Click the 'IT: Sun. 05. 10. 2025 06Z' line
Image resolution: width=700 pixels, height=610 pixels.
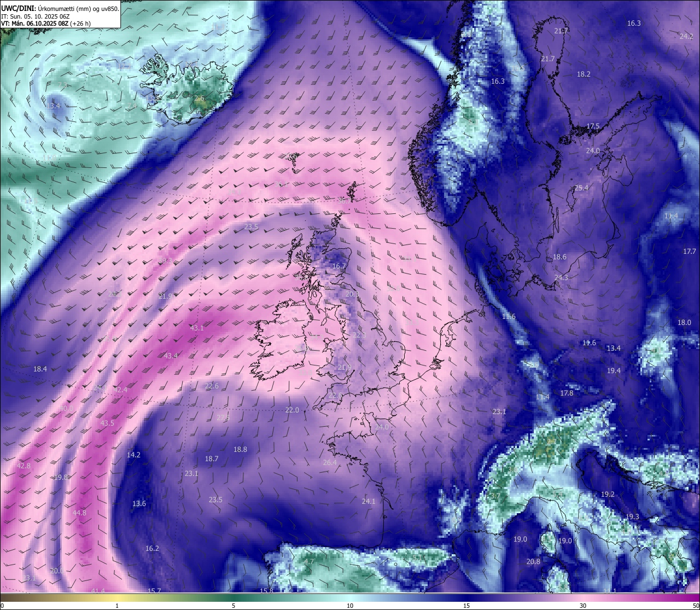click(35, 16)
